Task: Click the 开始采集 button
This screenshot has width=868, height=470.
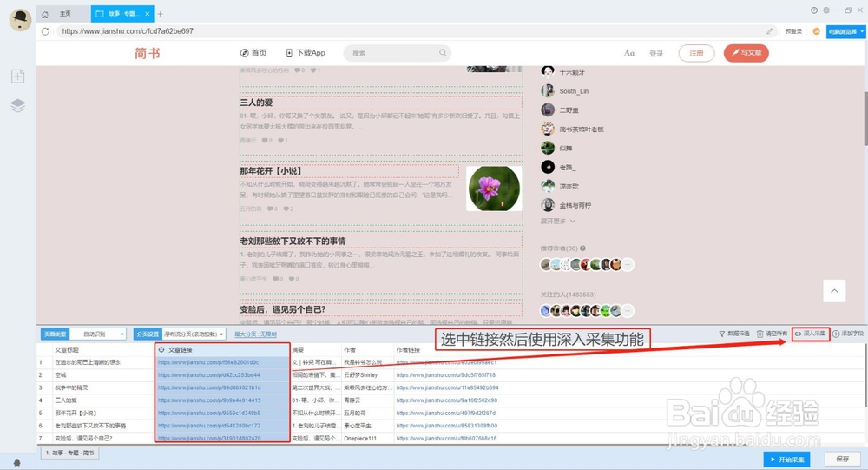Action: (x=786, y=460)
